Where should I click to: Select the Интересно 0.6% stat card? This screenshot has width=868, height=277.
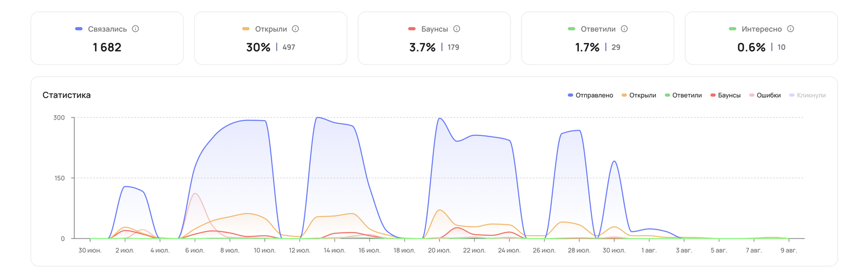pyautogui.click(x=761, y=38)
